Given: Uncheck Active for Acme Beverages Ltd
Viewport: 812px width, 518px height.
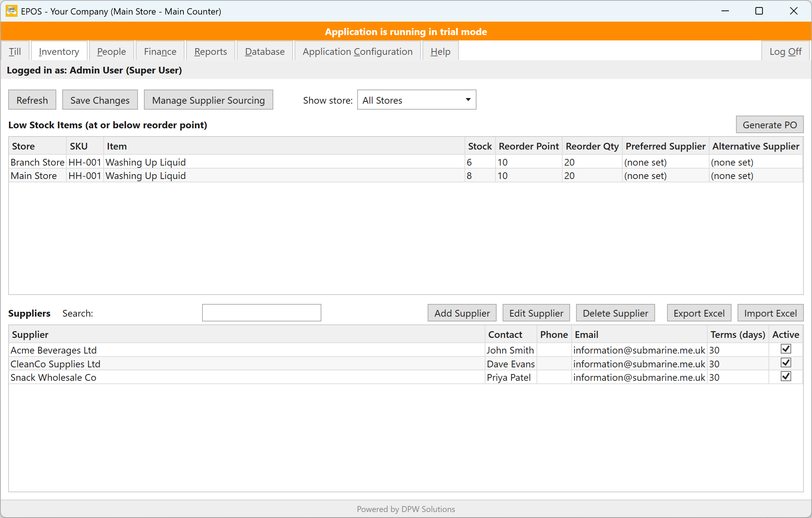Looking at the screenshot, I should pyautogui.click(x=786, y=349).
